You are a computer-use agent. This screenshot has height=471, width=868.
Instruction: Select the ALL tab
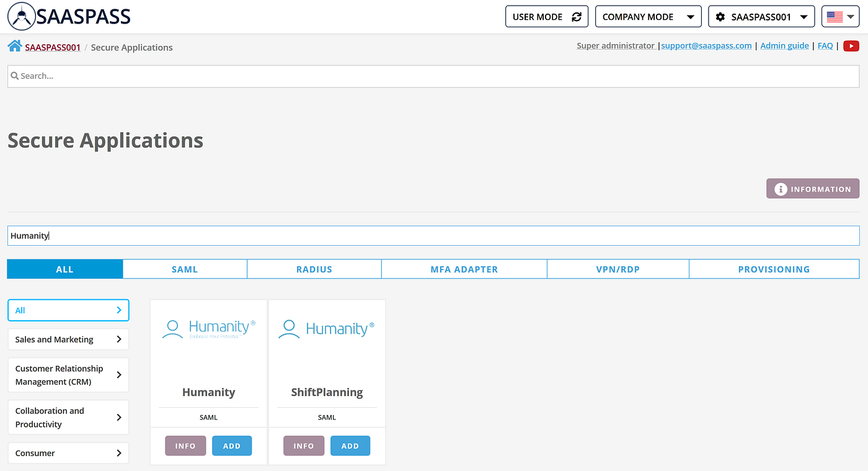65,269
